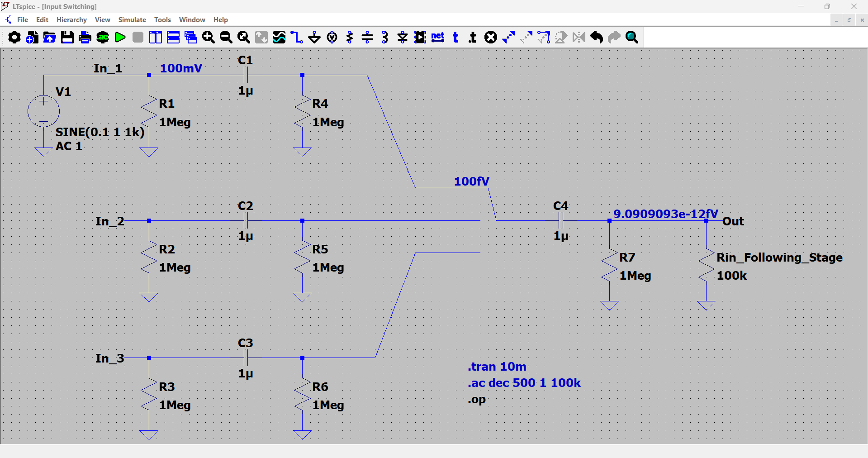The width and height of the screenshot is (868, 458).
Task: Select capacitor C4 label
Action: (561, 206)
